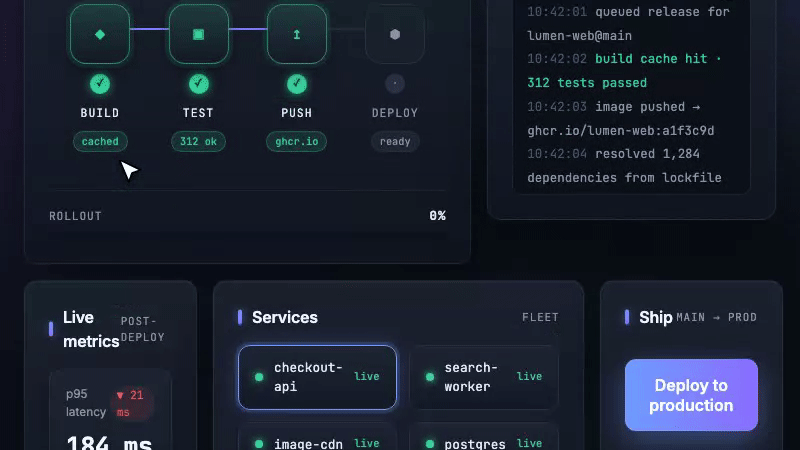Click the green checkmark under Push
This screenshot has width=800, height=450.
click(296, 84)
